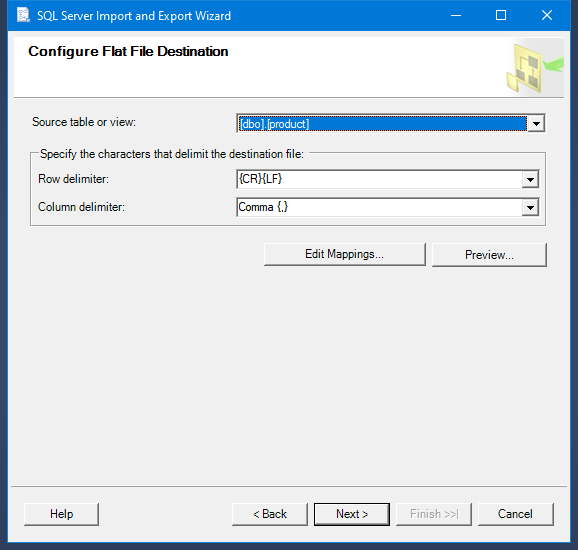Go back with the < Back button

pos(270,514)
